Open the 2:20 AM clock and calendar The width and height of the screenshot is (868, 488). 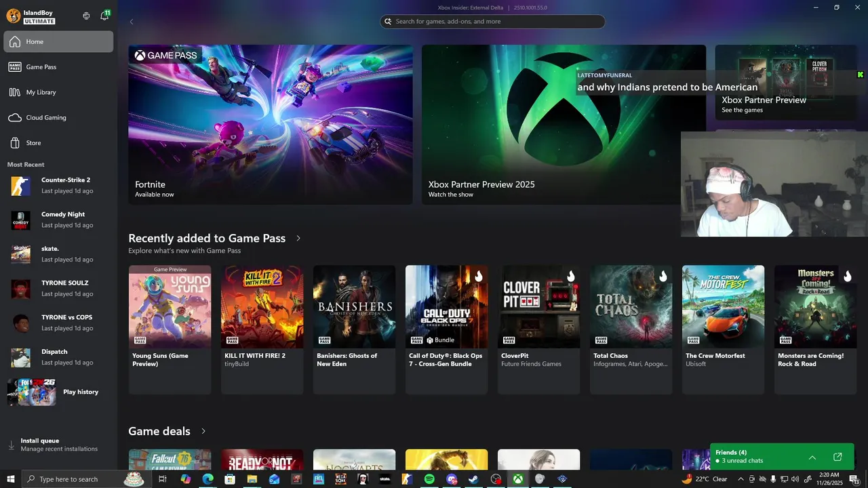(830, 479)
